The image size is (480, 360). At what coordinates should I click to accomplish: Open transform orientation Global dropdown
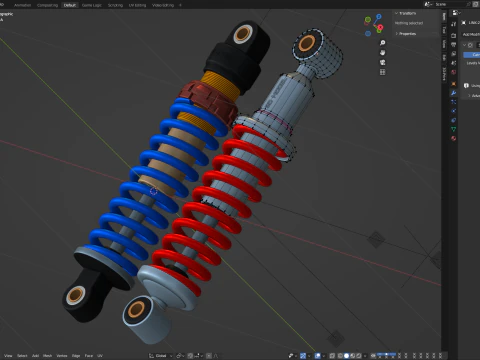(x=161, y=356)
